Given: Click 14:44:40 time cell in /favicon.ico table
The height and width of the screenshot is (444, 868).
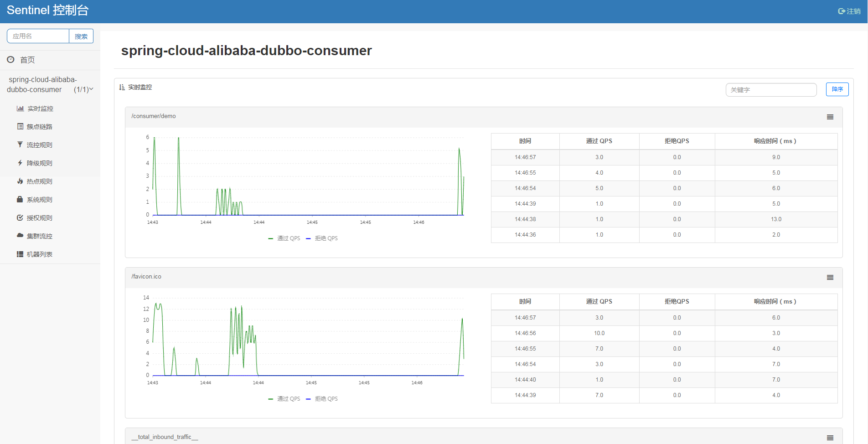Looking at the screenshot, I should pyautogui.click(x=525, y=380).
